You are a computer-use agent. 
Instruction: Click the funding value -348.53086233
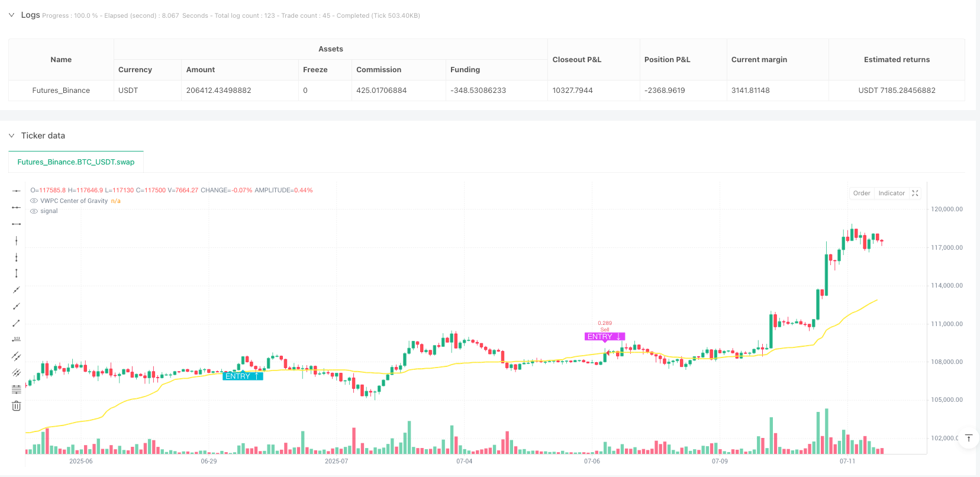[478, 91]
